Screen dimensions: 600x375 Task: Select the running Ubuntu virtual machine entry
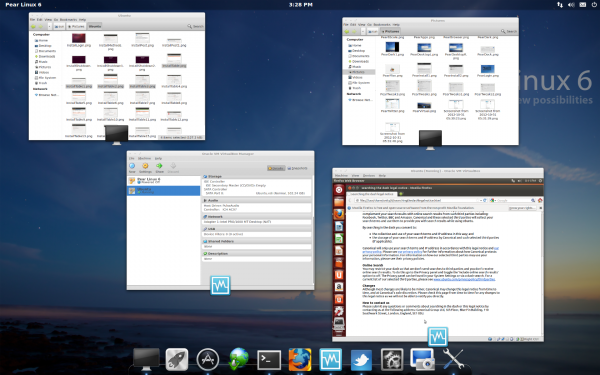pyautogui.click(x=163, y=191)
